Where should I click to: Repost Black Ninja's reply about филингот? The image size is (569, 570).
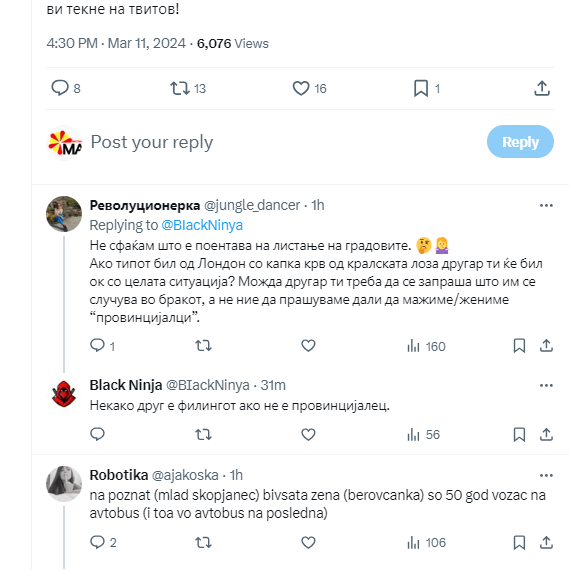203,434
